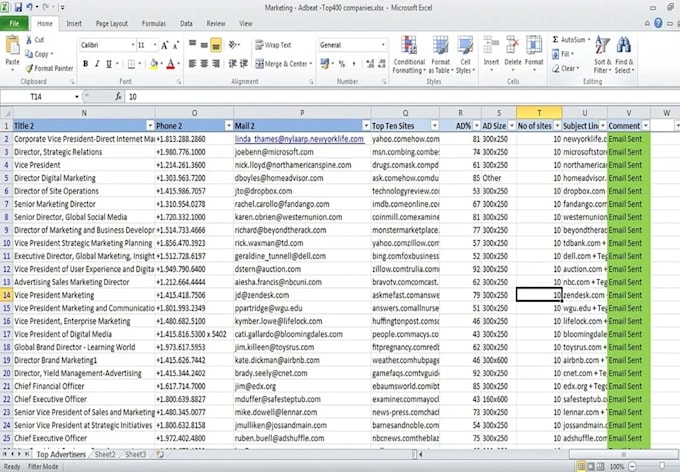Click the Delete cells icon
Image resolution: width=680 pixels, height=472 pixels.
point(513,45)
